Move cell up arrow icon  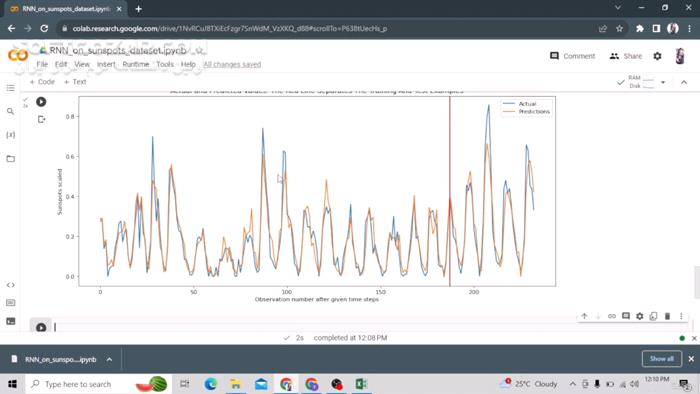tap(584, 316)
